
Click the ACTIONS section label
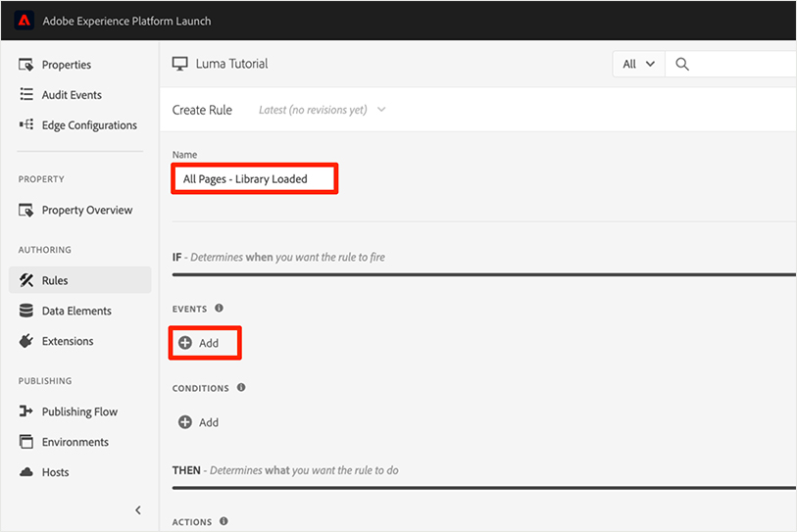coord(192,522)
